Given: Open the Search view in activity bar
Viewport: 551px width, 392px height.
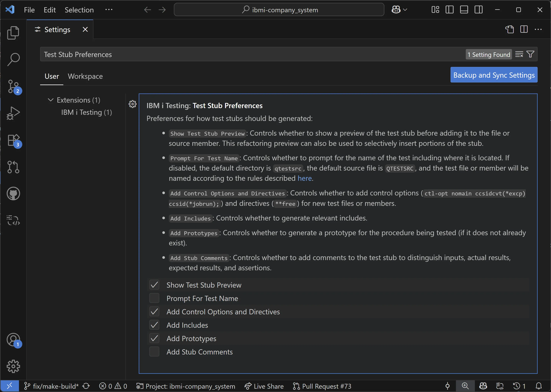Looking at the screenshot, I should [x=13, y=60].
